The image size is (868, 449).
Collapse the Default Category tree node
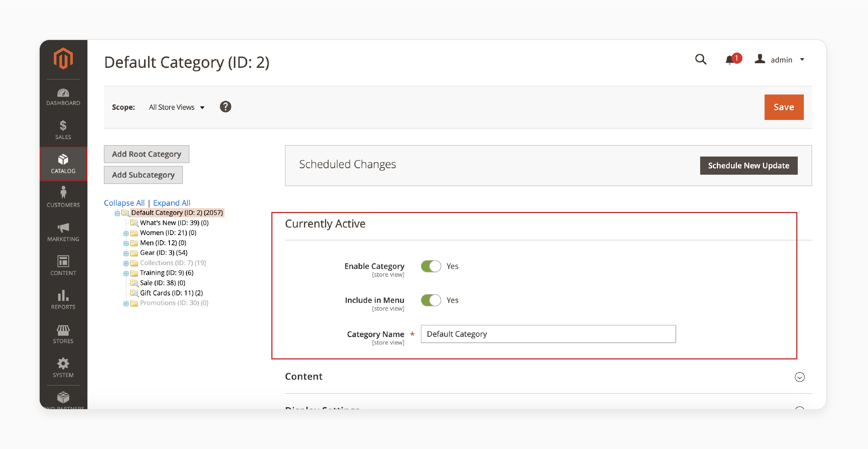[117, 213]
